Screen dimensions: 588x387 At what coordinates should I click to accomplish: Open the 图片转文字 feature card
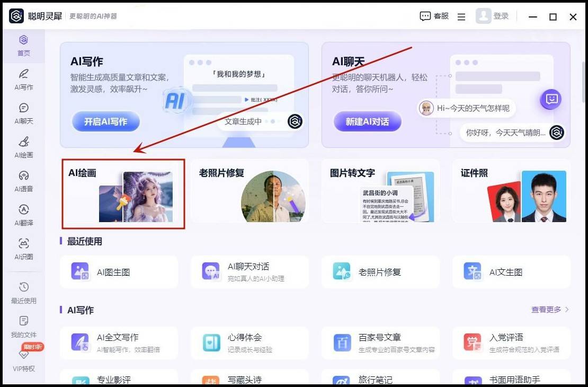click(x=381, y=191)
